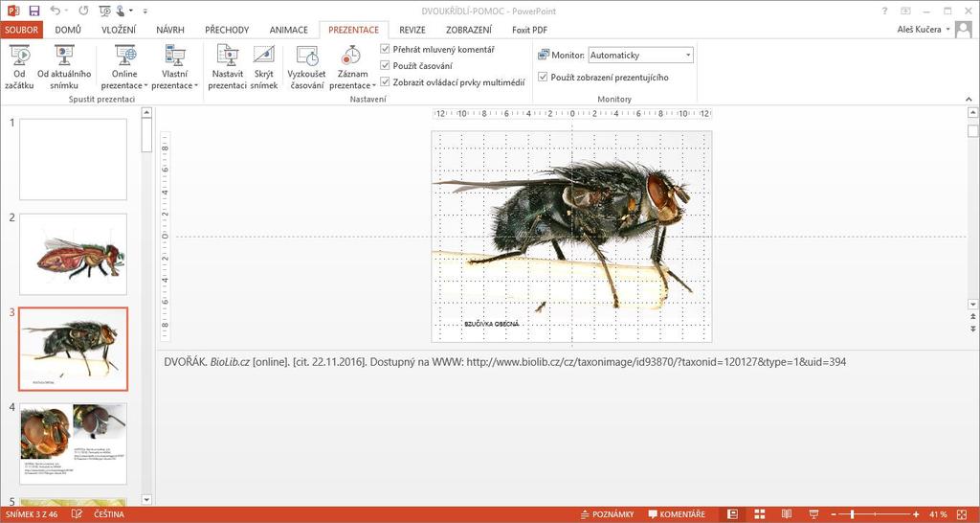Viewport: 980px width, 523px height.
Task: Open the REVIZE tab
Action: pyautogui.click(x=412, y=30)
